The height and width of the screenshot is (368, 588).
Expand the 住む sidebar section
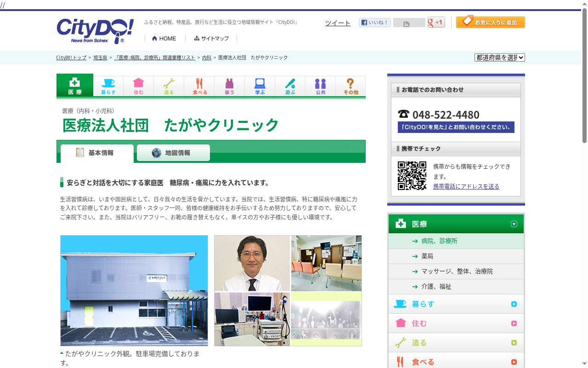(x=456, y=323)
